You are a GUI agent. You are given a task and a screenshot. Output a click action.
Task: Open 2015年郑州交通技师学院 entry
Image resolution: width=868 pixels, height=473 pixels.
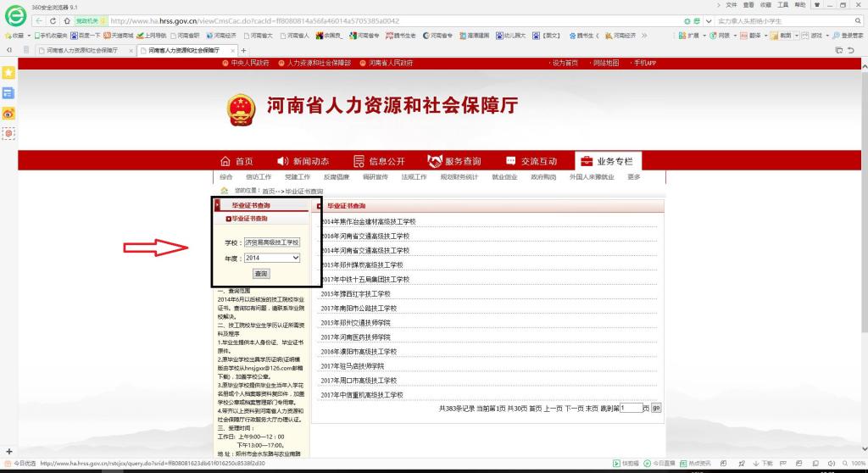355,322
